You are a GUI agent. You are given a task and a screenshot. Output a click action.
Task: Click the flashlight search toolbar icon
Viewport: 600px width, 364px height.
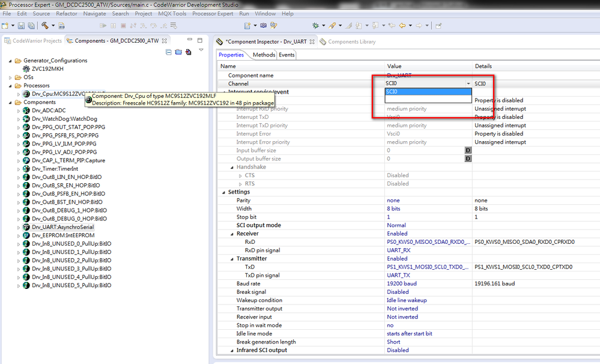pos(332,26)
